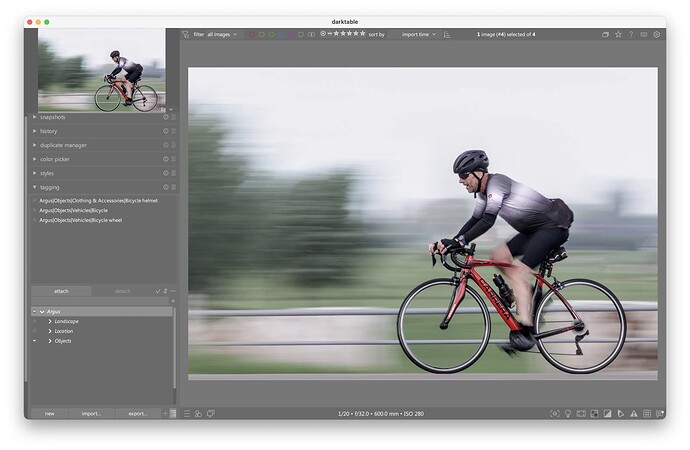Click the attach button
The width and height of the screenshot is (690, 450).
point(61,291)
